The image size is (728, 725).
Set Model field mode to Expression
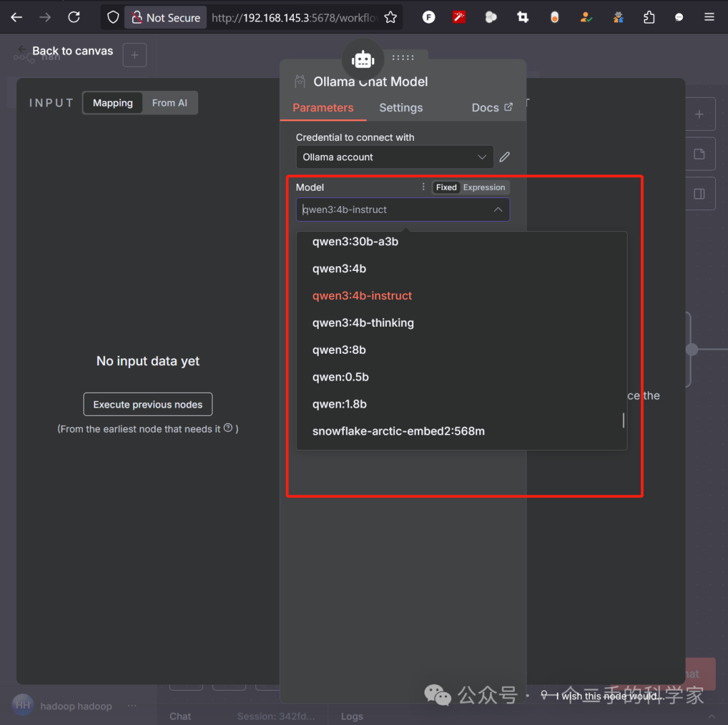[x=484, y=187]
